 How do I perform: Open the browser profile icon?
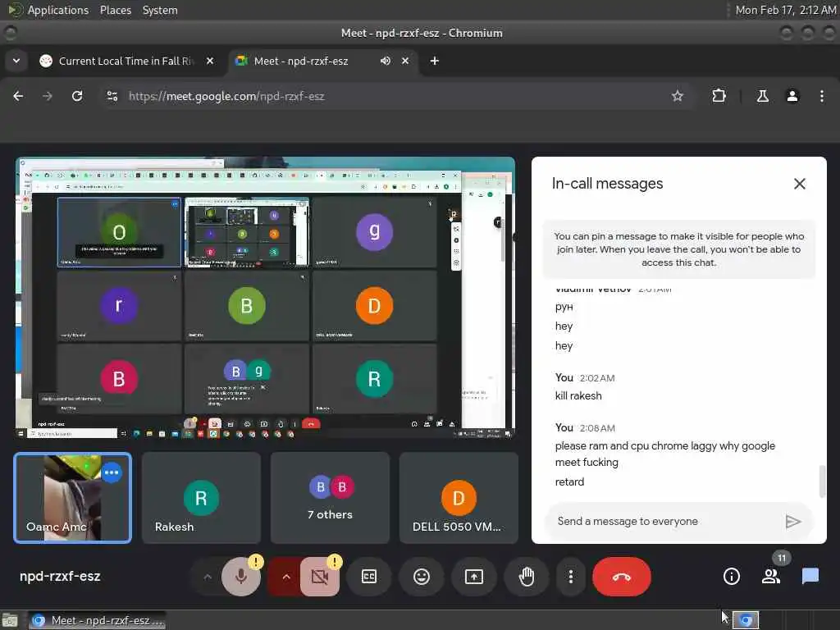pyautogui.click(x=792, y=96)
